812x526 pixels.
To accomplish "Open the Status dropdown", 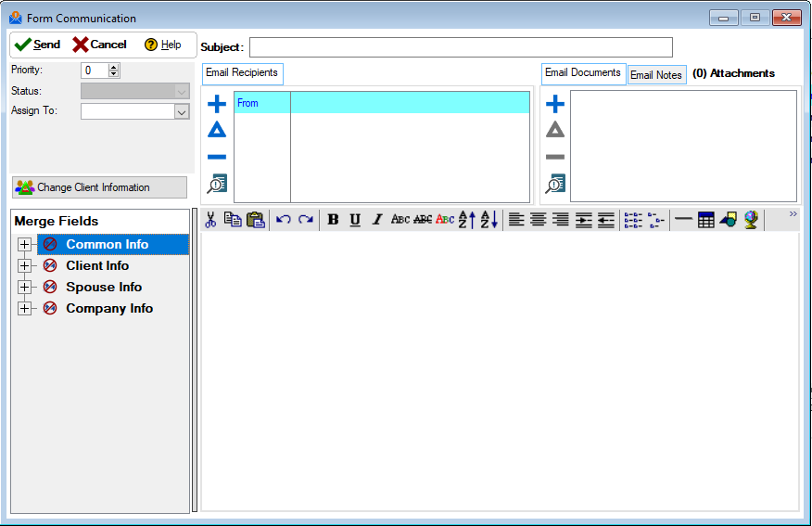I will (182, 92).
